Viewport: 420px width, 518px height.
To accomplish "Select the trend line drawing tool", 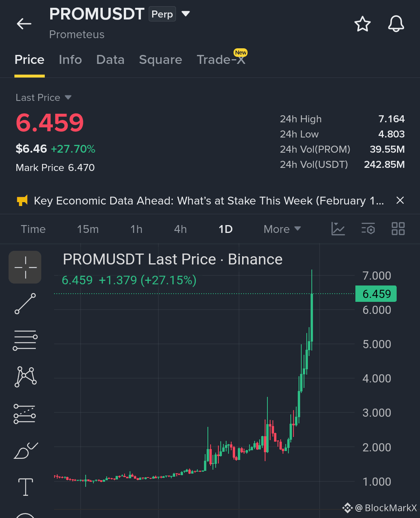I will tap(25, 304).
